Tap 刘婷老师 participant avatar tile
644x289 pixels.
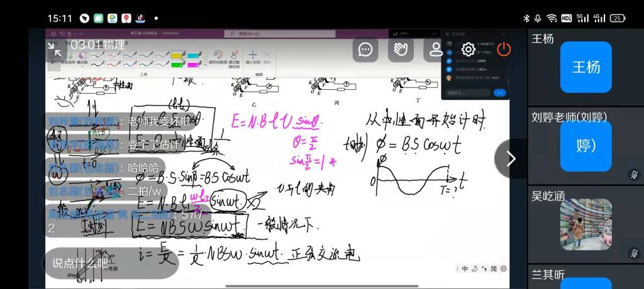coord(586,146)
